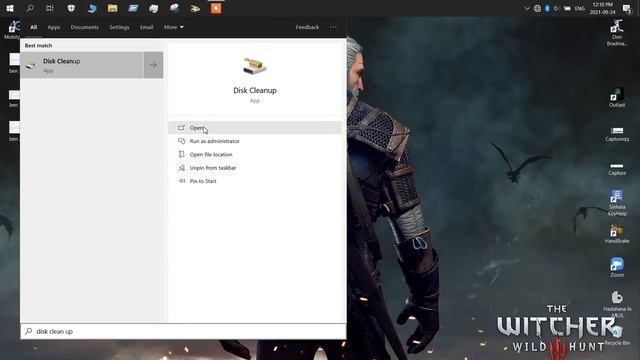Screen dimensions: 640x360
Task: Switch to the Settings search tab
Action: (x=119, y=27)
